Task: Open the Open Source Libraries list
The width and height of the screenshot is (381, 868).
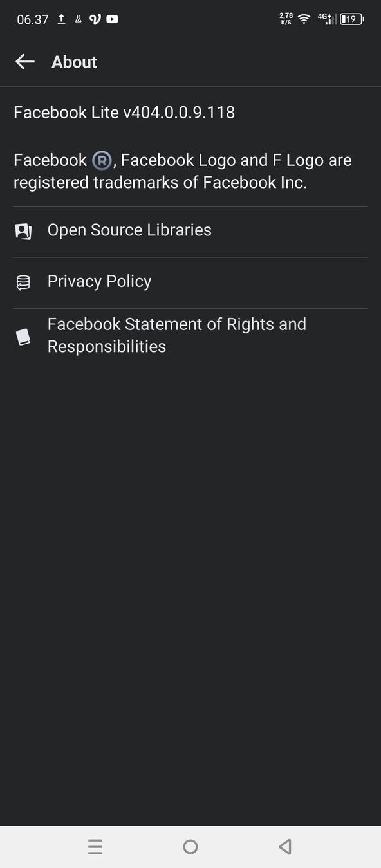Action: pyautogui.click(x=129, y=230)
